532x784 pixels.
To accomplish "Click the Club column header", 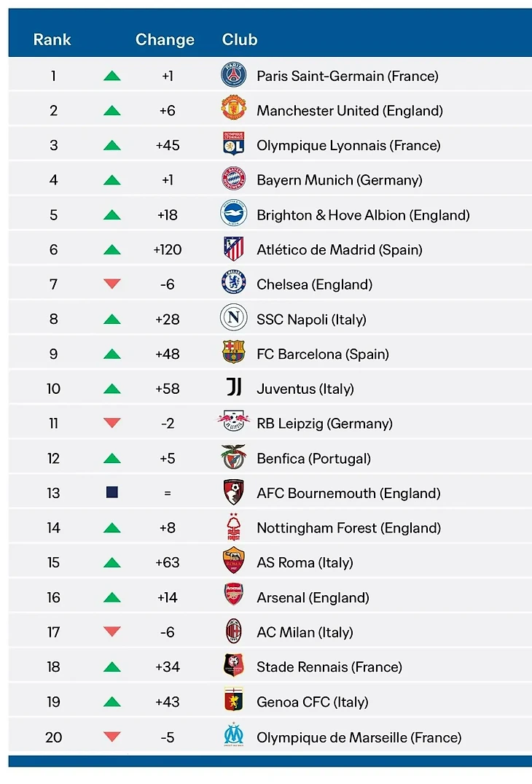I will click(x=240, y=39).
